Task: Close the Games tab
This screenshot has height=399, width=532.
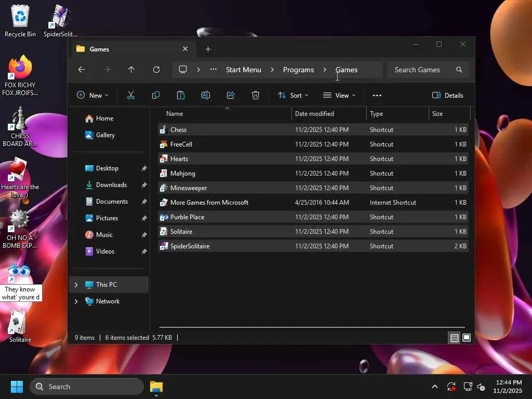Action: coord(185,49)
